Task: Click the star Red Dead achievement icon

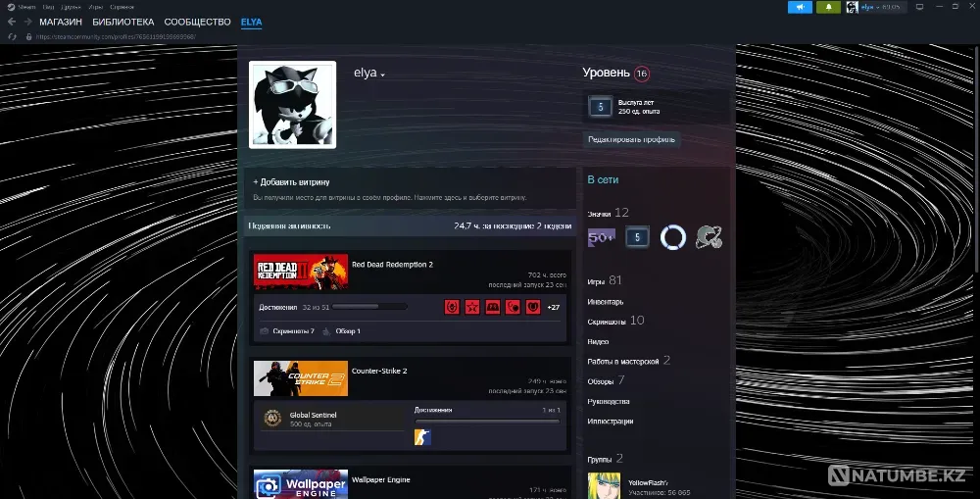Action: pos(472,307)
